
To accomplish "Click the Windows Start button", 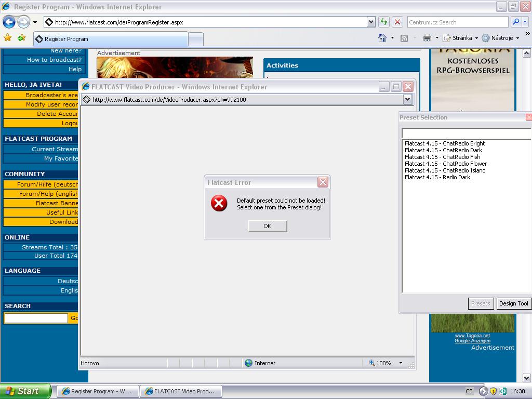I will tap(25, 391).
